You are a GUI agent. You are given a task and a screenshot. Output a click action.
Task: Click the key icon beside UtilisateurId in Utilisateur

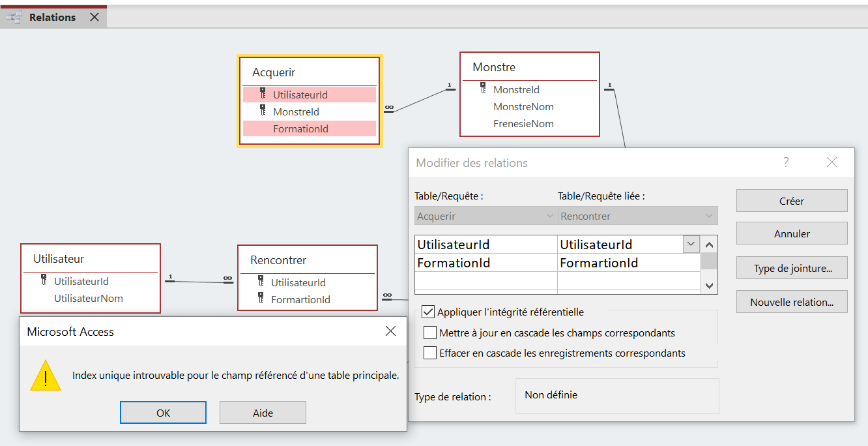(44, 280)
